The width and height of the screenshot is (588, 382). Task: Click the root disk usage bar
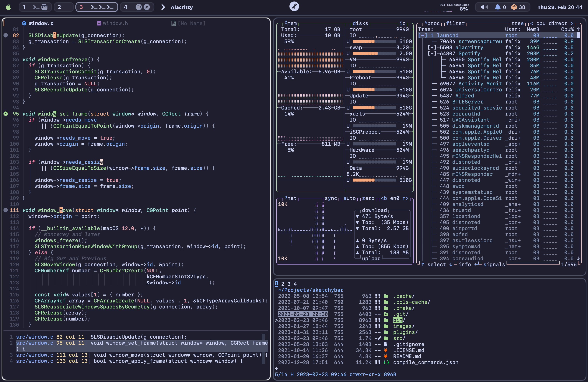[374, 41]
